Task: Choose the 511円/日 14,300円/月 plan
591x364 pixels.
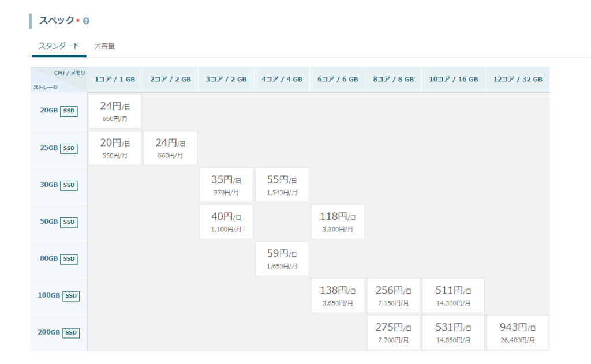Action: pyautogui.click(x=453, y=296)
